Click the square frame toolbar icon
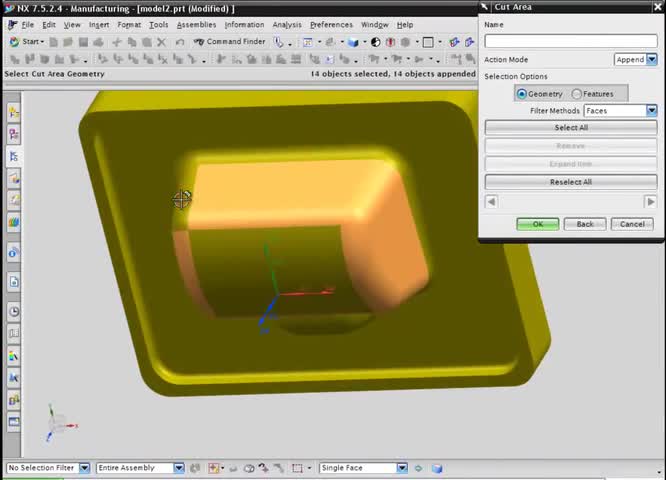The height and width of the screenshot is (480, 666). [428, 42]
